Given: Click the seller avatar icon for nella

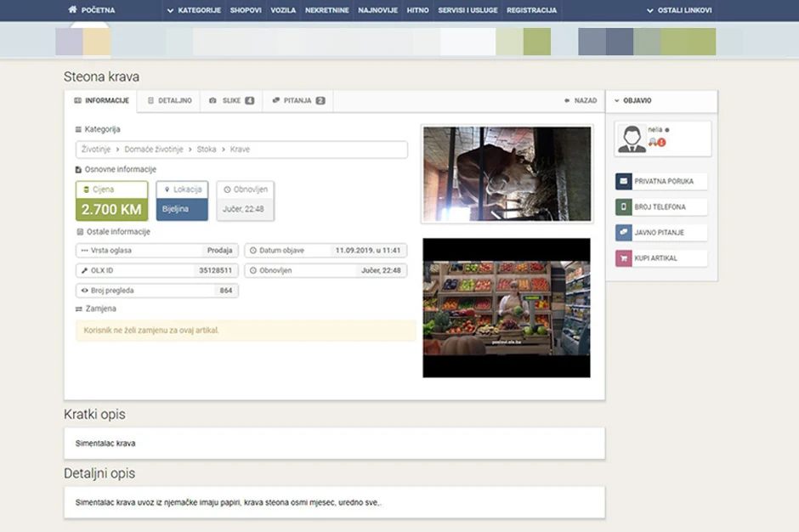Looking at the screenshot, I should pyautogui.click(x=632, y=139).
